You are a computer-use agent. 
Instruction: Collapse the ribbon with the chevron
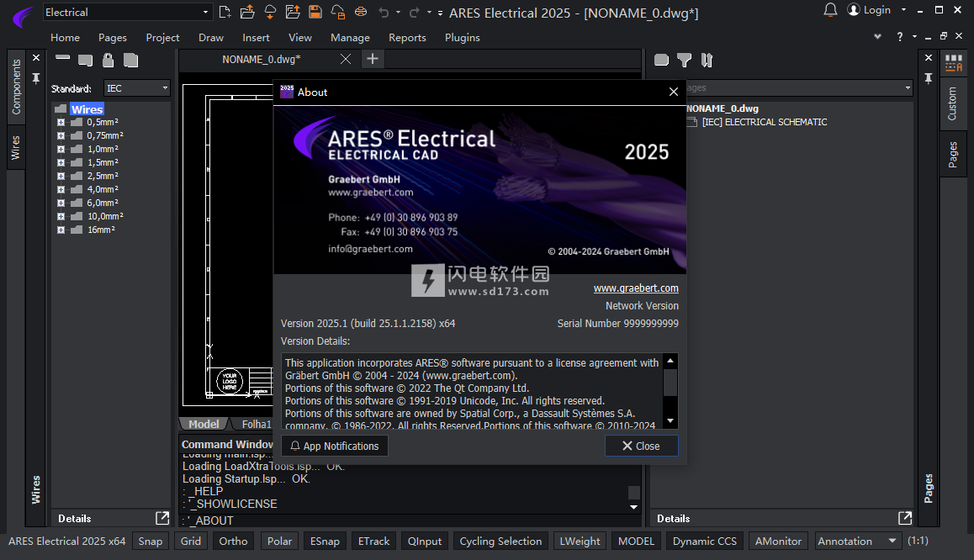click(x=877, y=37)
